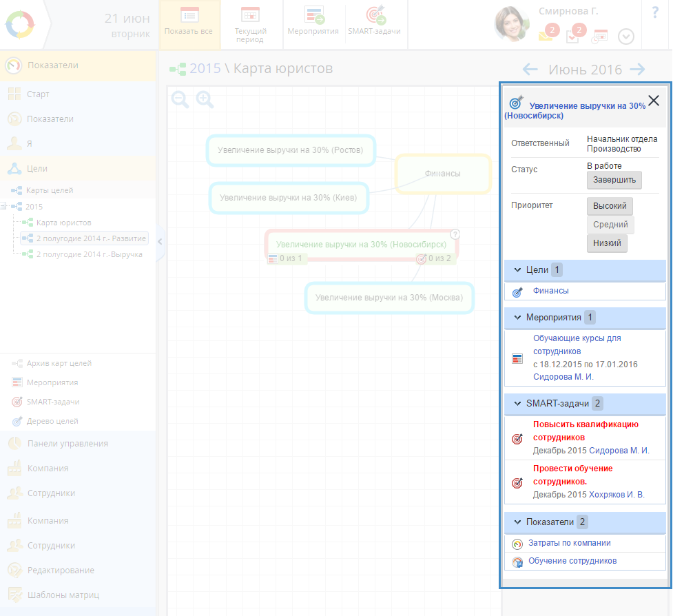The height and width of the screenshot is (616, 673).
Task: Set priority to Средний
Action: pyautogui.click(x=610, y=225)
